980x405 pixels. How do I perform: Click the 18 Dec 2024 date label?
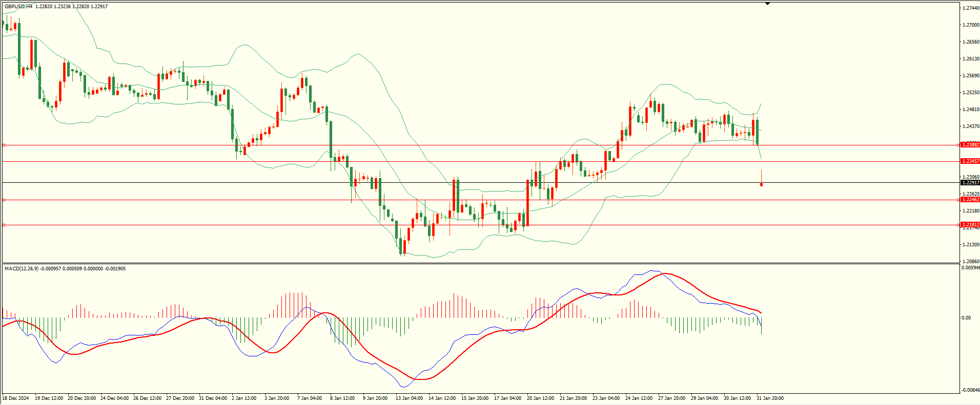16,398
